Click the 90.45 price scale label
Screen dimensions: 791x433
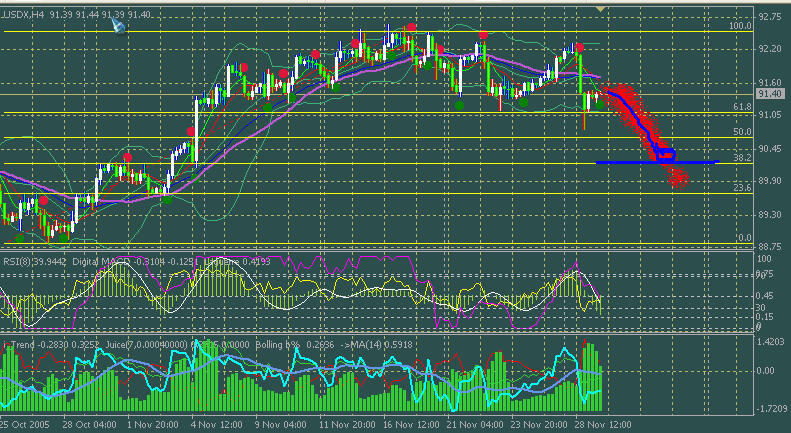769,149
